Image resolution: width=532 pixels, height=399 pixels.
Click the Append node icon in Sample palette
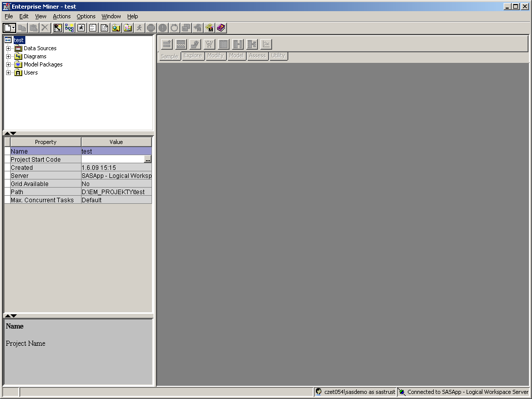click(167, 44)
